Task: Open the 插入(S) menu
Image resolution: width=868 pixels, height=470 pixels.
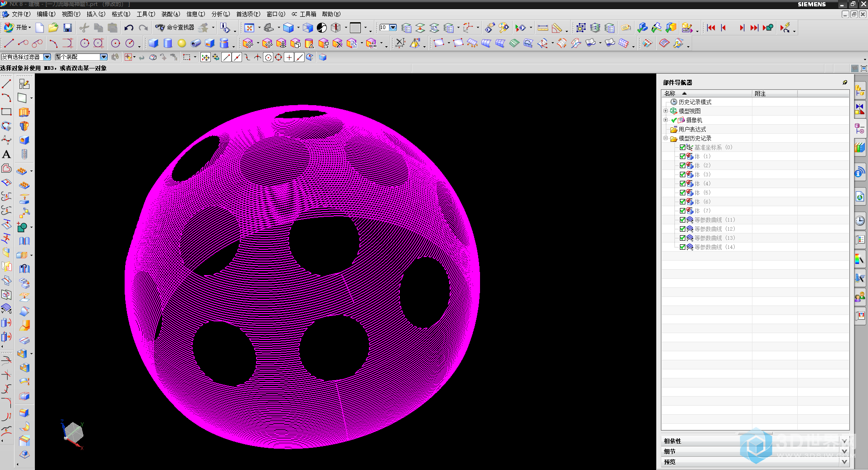Action: coord(96,15)
